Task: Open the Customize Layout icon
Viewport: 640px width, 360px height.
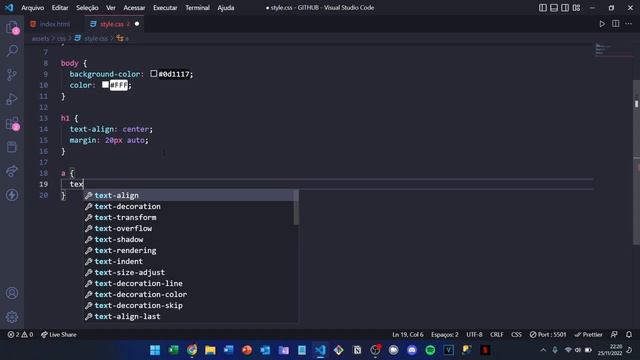Action: (576, 8)
